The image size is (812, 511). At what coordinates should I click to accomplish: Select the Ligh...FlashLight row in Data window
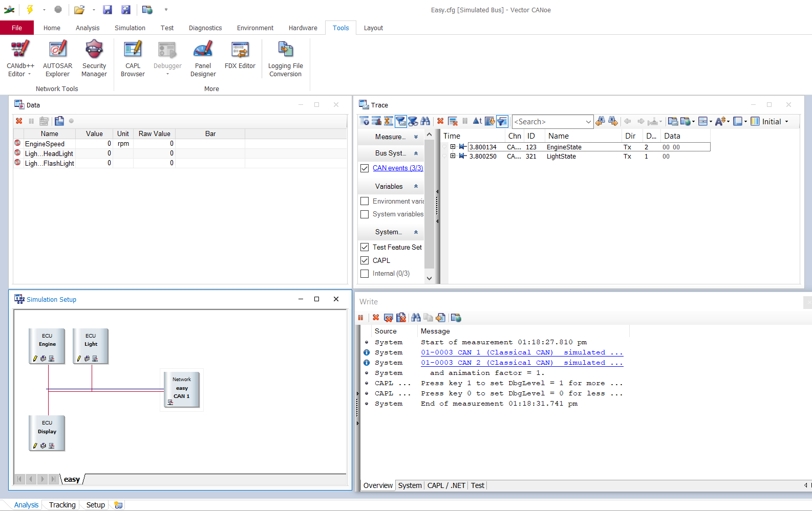(x=129, y=163)
